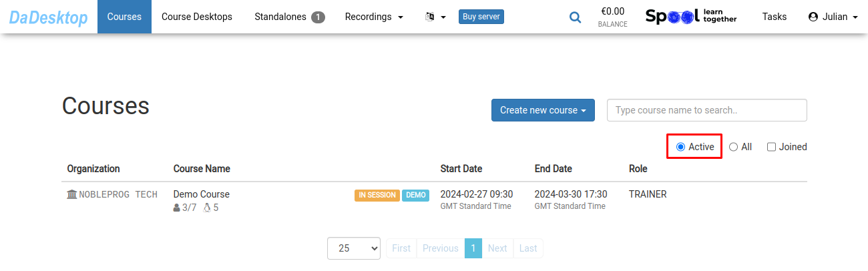Viewport: 868px width, 271px height.
Task: Click the user avatar icon beside Julian
Action: point(813,17)
